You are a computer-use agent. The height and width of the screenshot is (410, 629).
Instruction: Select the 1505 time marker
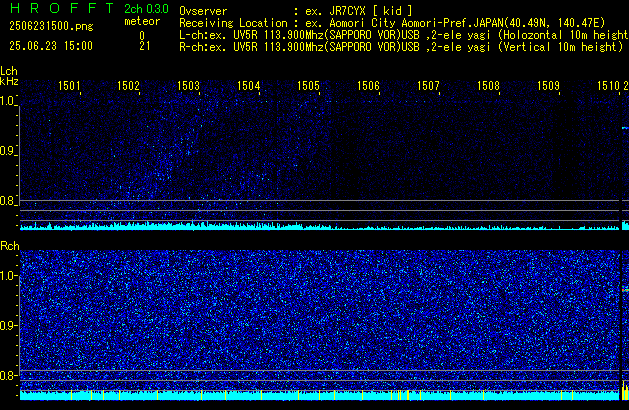308,86
